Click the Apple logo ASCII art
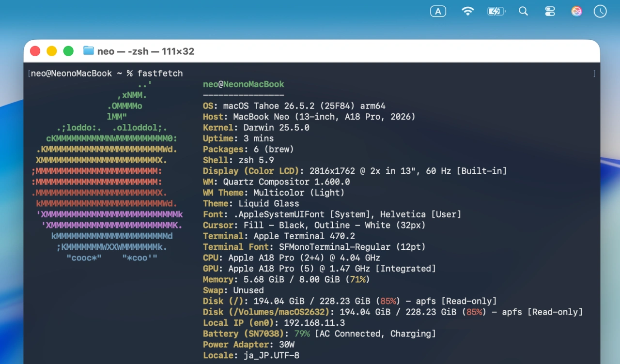Image resolution: width=620 pixels, height=364 pixels. [107, 171]
